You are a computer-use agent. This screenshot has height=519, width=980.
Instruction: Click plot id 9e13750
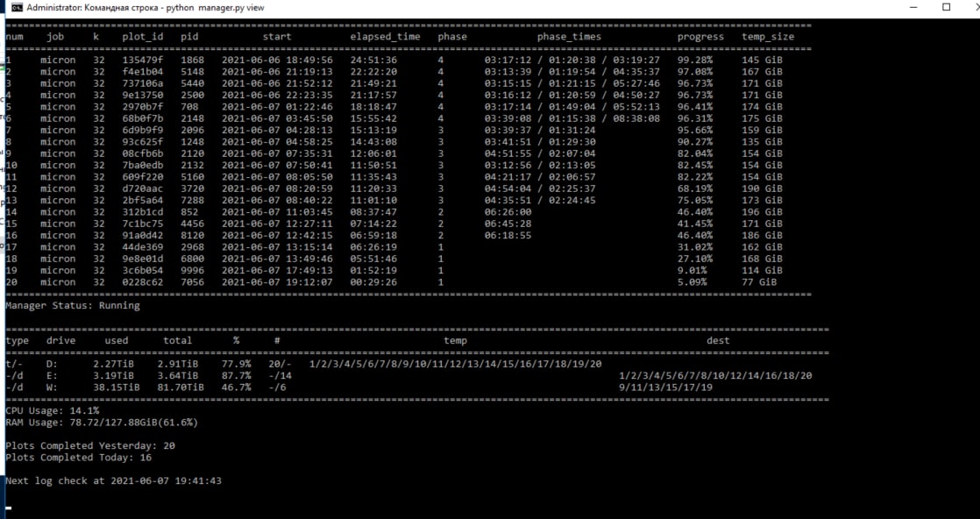pyautogui.click(x=143, y=95)
